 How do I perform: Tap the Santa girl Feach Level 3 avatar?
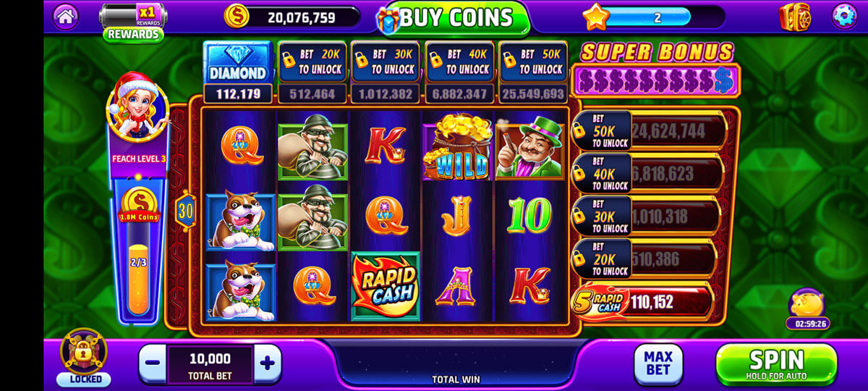[137, 109]
